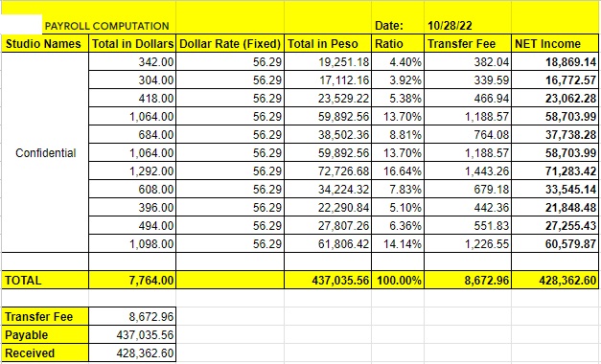
Task: Click the 'Total in Dollars' column header
Action: pyautogui.click(x=132, y=43)
